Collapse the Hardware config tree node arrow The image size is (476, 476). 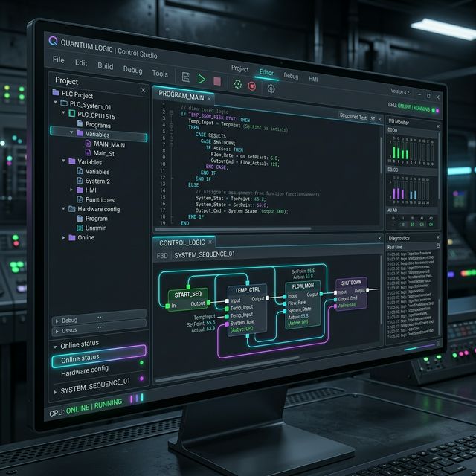click(63, 208)
